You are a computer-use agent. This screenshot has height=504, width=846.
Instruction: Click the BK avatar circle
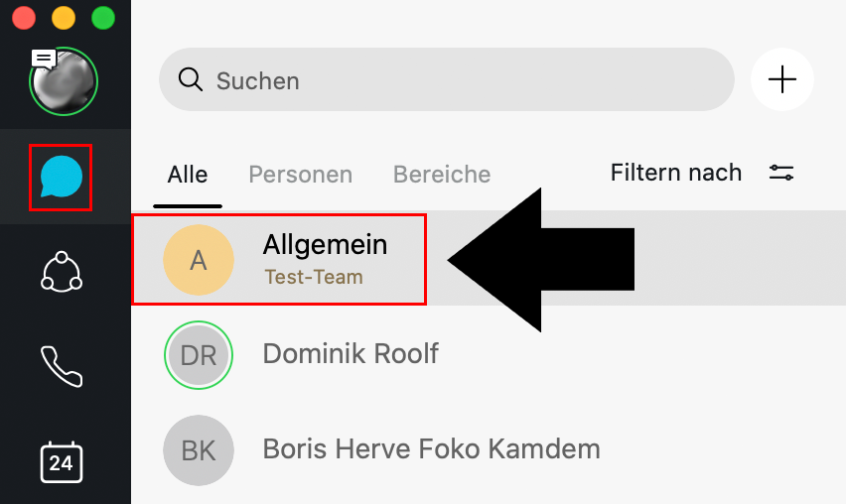(199, 449)
